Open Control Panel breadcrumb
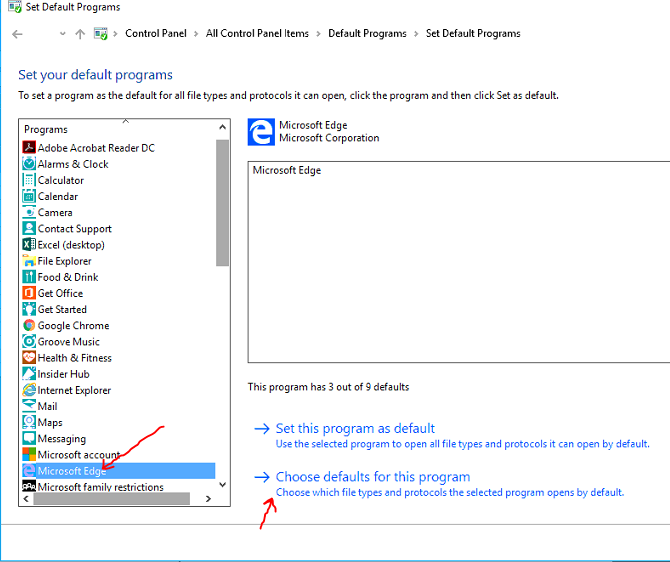 (x=156, y=33)
